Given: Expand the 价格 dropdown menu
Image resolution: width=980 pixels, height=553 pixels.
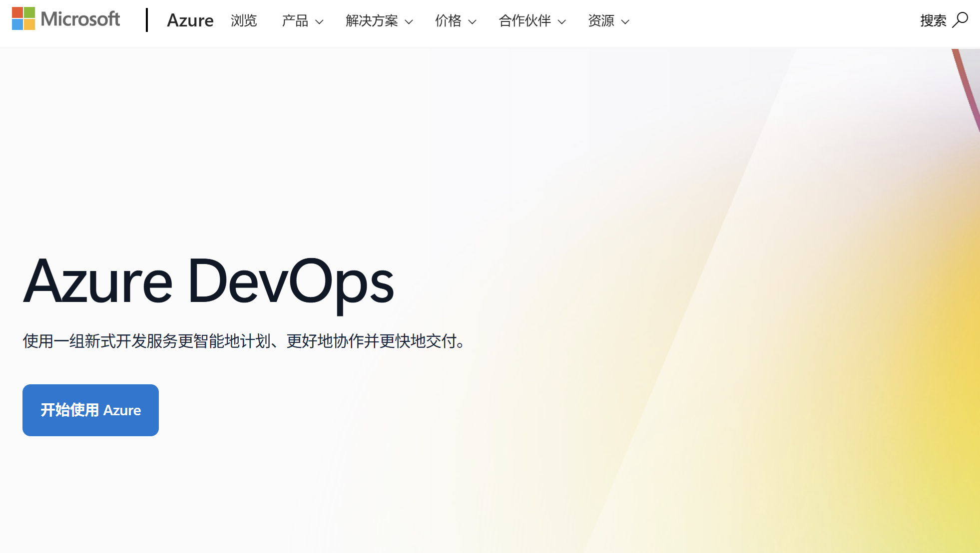Looking at the screenshot, I should point(456,20).
